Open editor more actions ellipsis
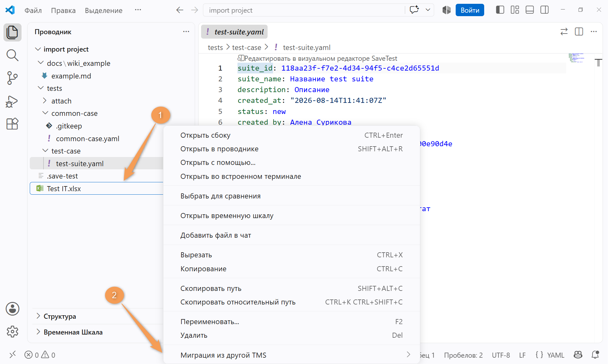This screenshot has height=364, width=608. pos(594,32)
